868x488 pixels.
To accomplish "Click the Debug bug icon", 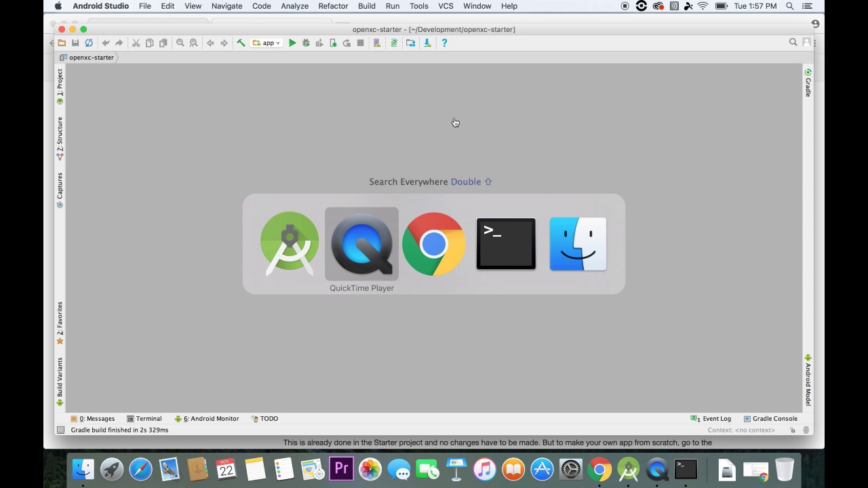I will pyautogui.click(x=306, y=43).
